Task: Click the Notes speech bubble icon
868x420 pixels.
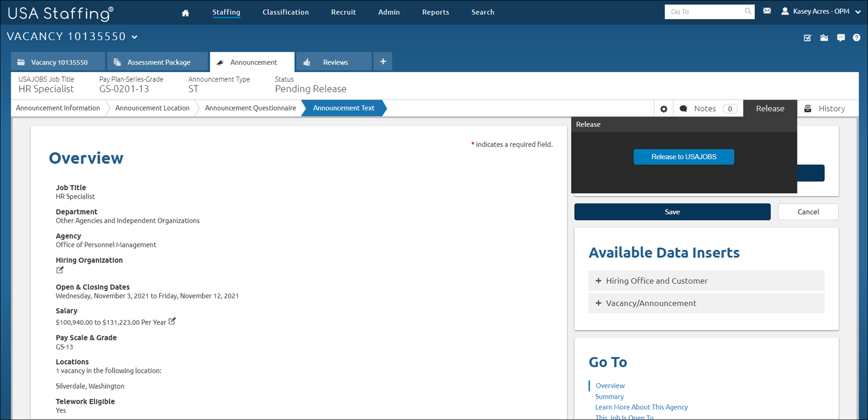Action: click(683, 109)
